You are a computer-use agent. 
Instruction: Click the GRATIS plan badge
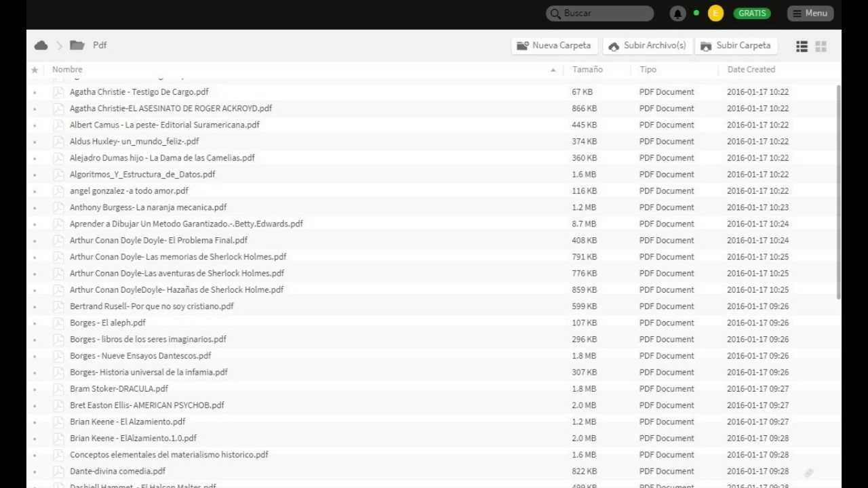(x=751, y=13)
